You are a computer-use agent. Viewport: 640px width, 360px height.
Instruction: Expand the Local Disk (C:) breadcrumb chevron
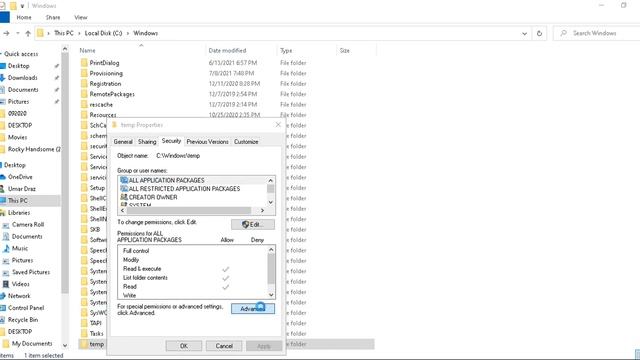click(x=128, y=33)
